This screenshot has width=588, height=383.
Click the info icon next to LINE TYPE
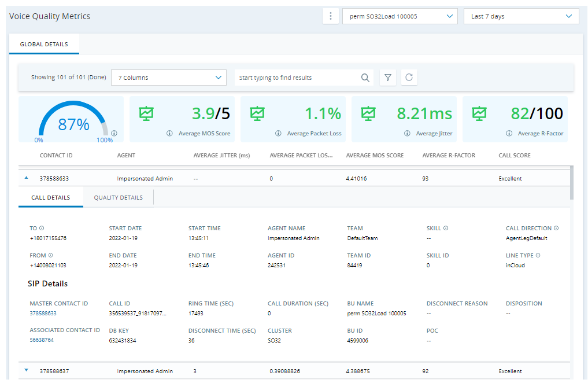click(x=538, y=256)
